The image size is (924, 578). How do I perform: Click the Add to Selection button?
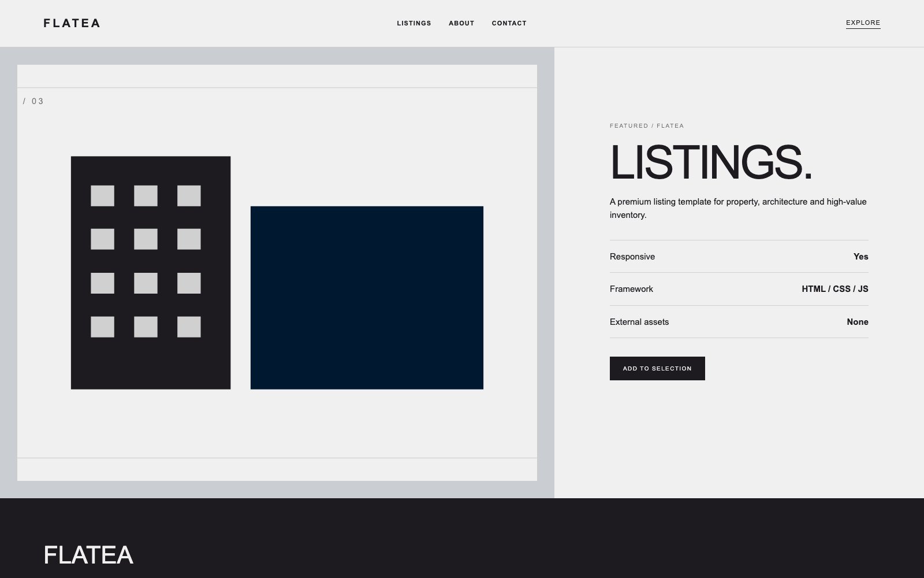[657, 368]
